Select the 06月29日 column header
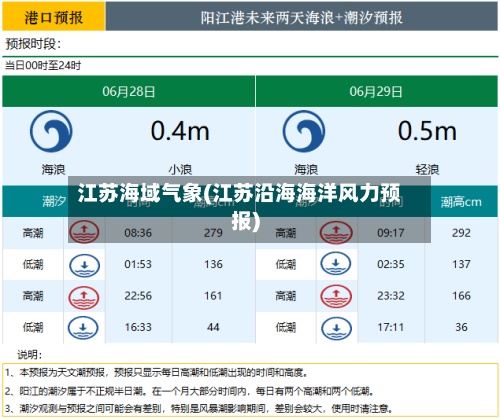The image size is (500, 419). click(376, 91)
